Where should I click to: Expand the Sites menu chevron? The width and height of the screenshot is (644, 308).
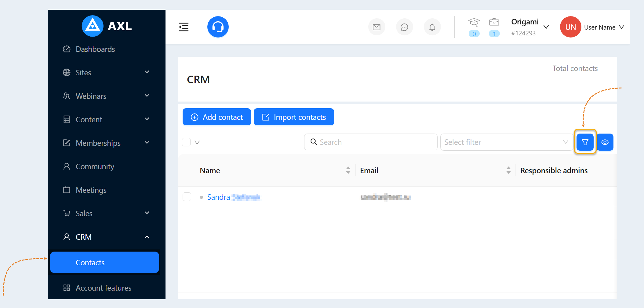pos(147,72)
